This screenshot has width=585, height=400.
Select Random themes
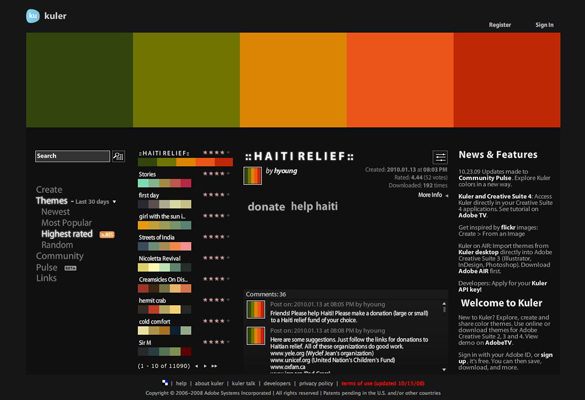click(57, 245)
